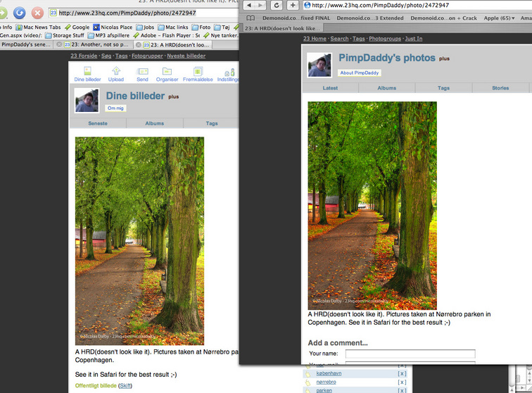This screenshot has height=393, width=532.
Task: Open the Jobs bookmark folder
Action: (145, 27)
